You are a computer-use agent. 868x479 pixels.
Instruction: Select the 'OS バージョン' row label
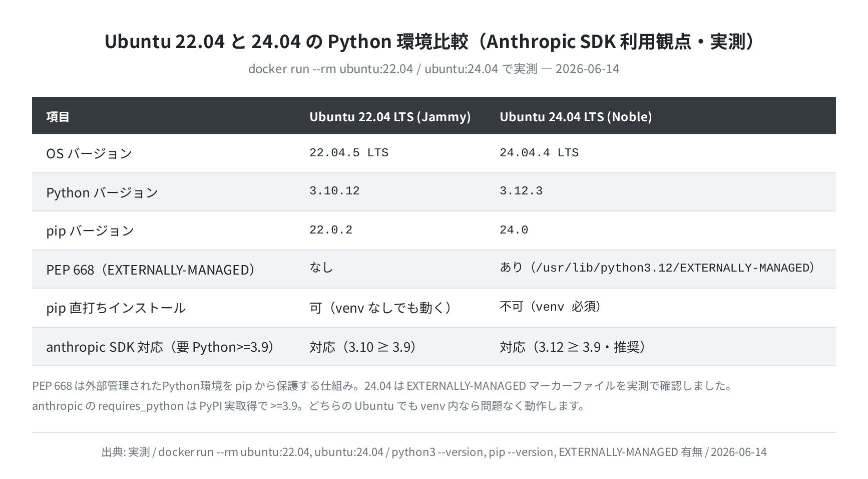pyautogui.click(x=89, y=153)
